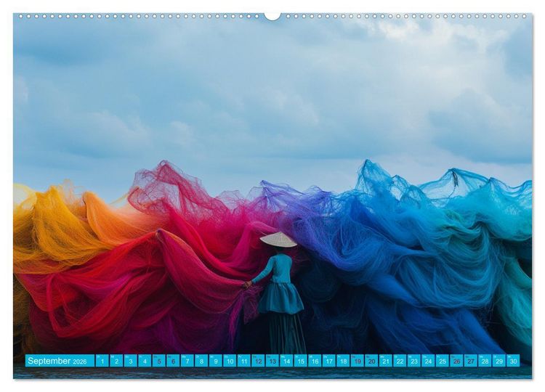545x392 pixels.
Task: Select day 7 in the calendar strip
Action: pos(187,361)
